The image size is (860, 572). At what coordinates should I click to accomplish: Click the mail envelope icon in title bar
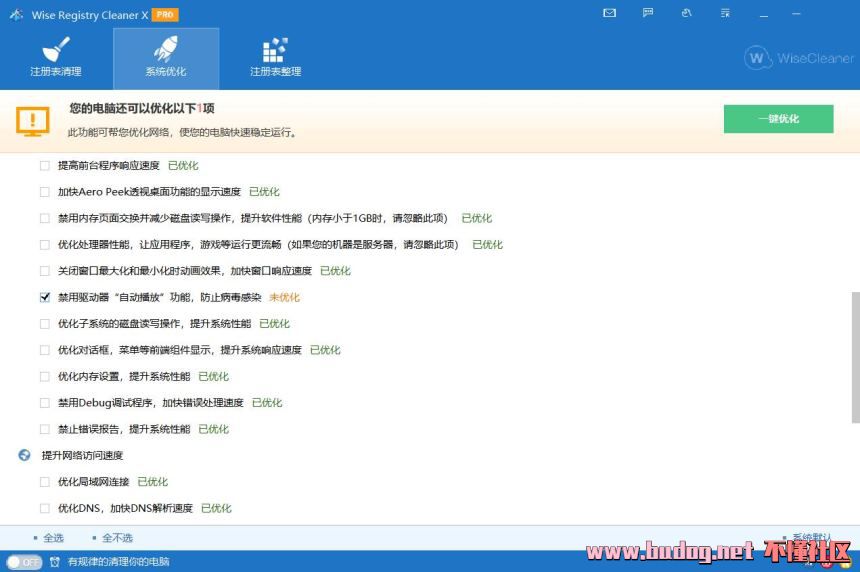pyautogui.click(x=610, y=14)
